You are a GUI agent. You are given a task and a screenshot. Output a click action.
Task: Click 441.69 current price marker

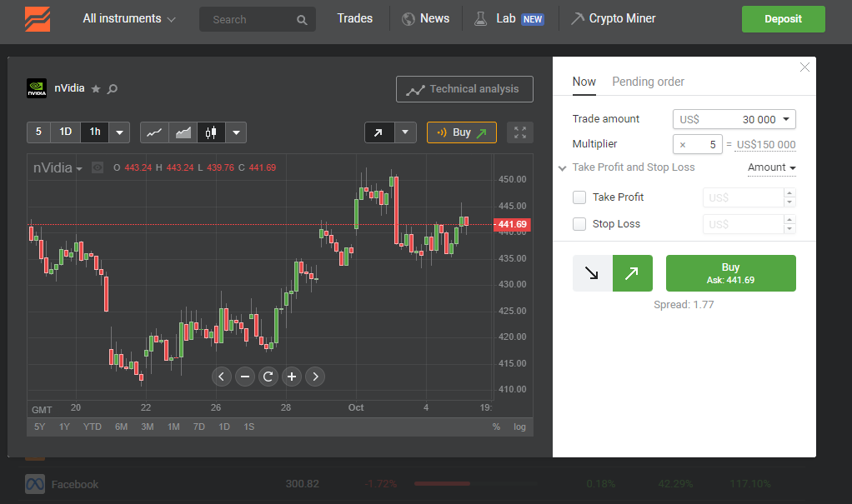(x=512, y=224)
